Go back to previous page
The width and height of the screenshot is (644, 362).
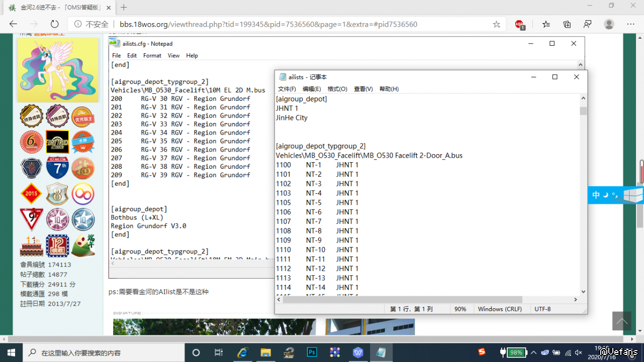pos(14,24)
